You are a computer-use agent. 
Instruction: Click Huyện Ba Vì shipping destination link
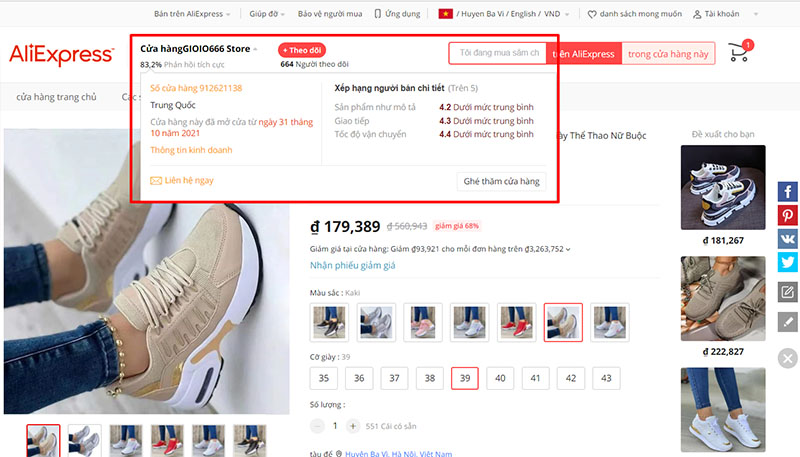click(x=398, y=453)
